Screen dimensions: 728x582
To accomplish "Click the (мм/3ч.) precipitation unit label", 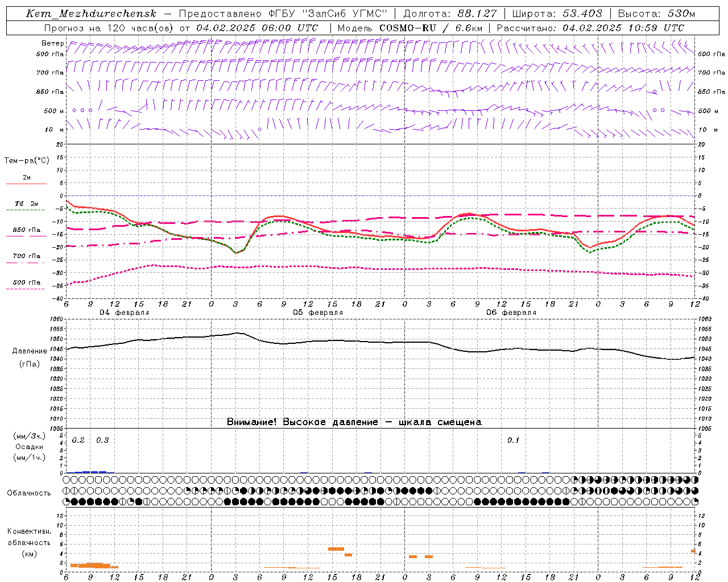I will coord(29,436).
